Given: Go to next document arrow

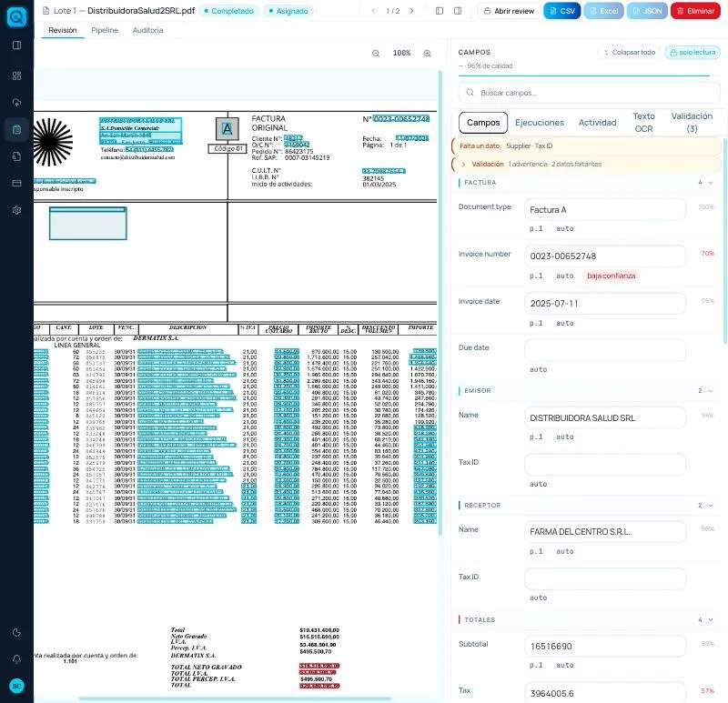Looking at the screenshot, I should (x=411, y=11).
